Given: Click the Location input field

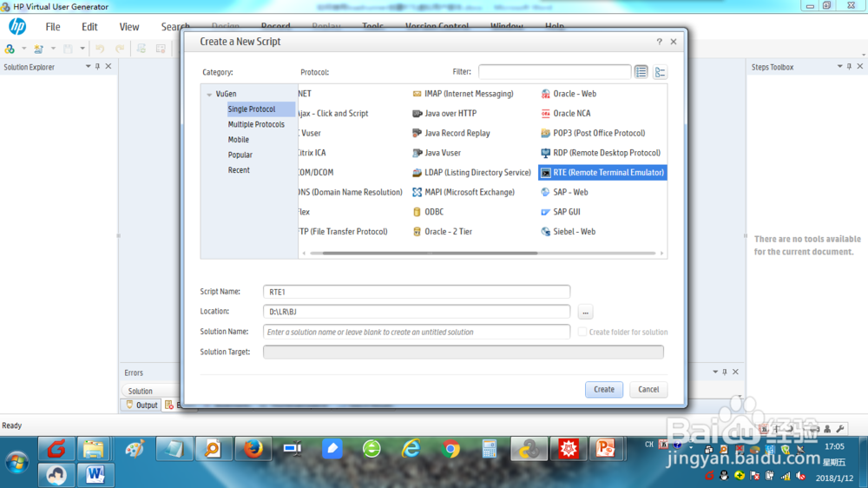Looking at the screenshot, I should click(417, 312).
